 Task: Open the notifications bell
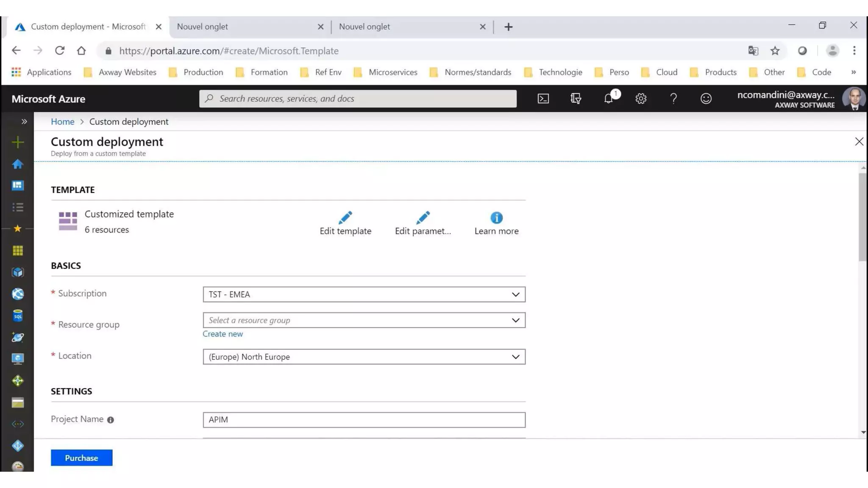point(609,99)
